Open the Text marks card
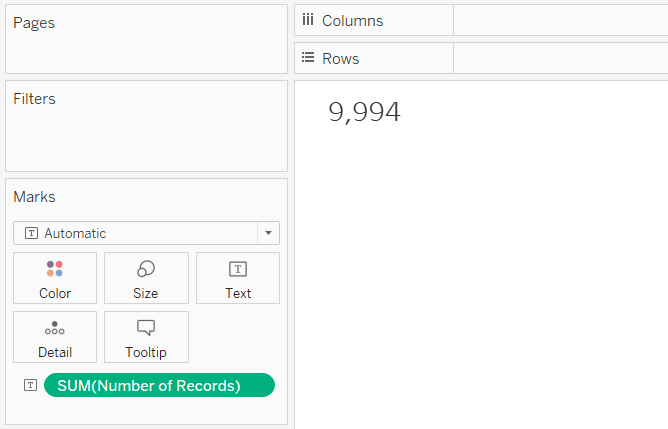668x429 pixels. [x=238, y=278]
